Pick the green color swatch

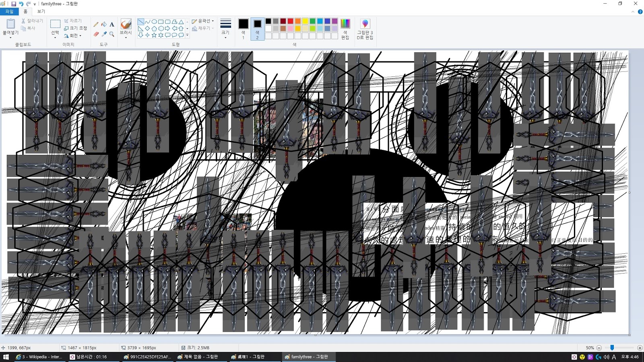click(x=312, y=21)
